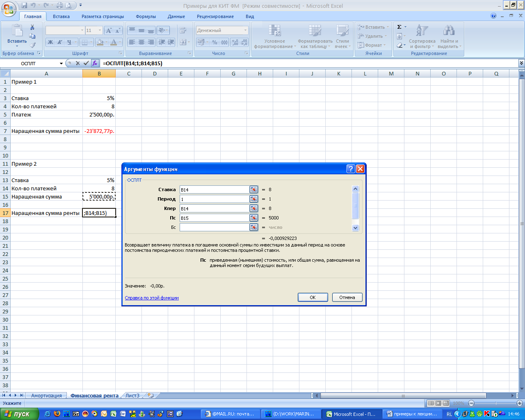Image resolution: width=525 pixels, height=420 pixels.
Task: Open the font size dropdown
Action: 100,30
